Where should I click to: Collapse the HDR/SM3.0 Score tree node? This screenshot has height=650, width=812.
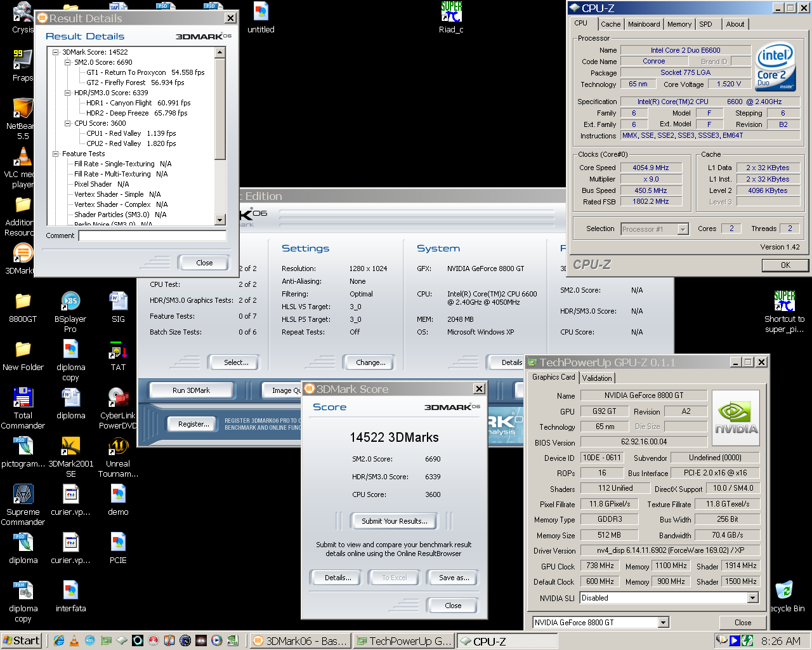click(68, 93)
